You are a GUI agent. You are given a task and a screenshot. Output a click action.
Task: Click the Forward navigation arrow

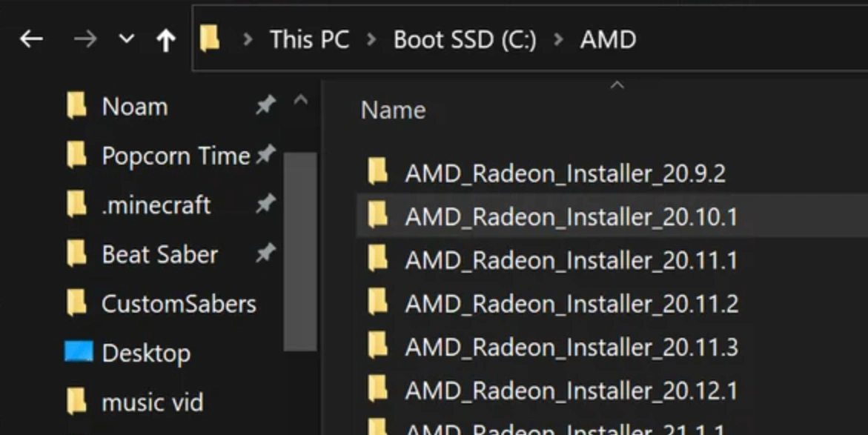point(85,39)
